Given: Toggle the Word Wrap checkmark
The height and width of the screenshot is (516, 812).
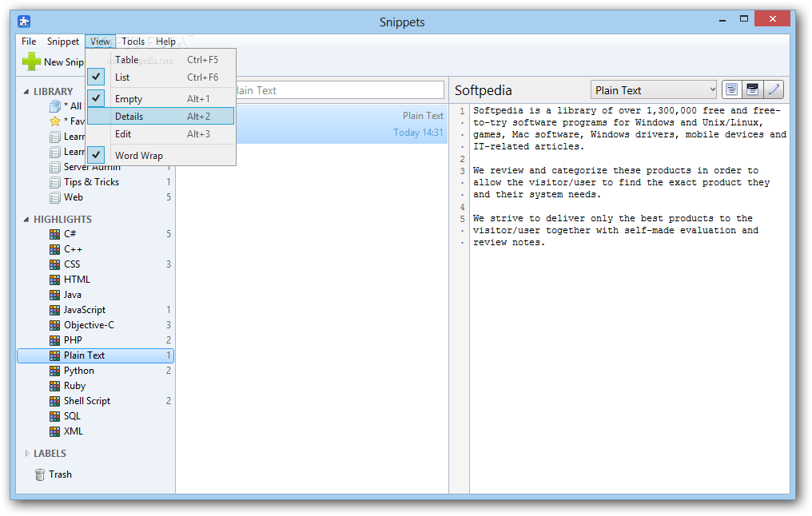Looking at the screenshot, I should click(97, 155).
